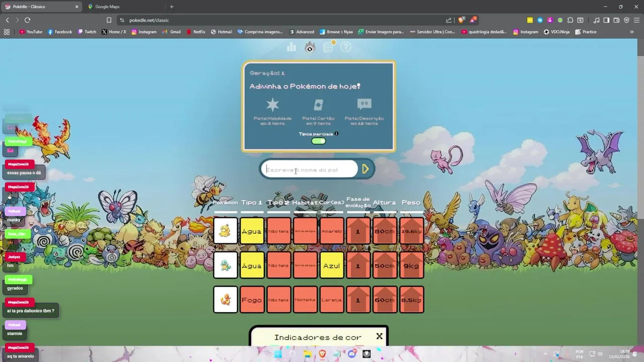Toggle the Tipos parciais switch

coord(318,141)
